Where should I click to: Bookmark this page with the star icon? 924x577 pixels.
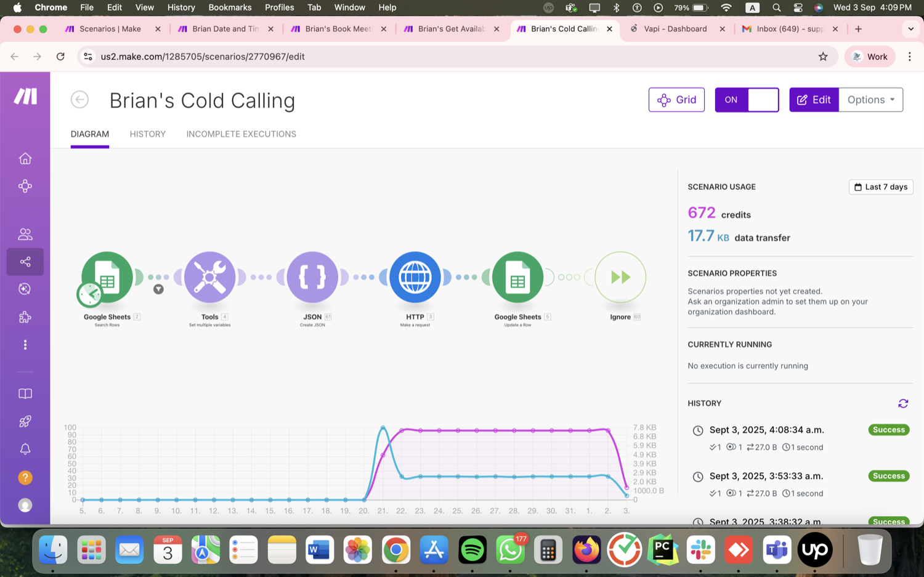pyautogui.click(x=823, y=57)
